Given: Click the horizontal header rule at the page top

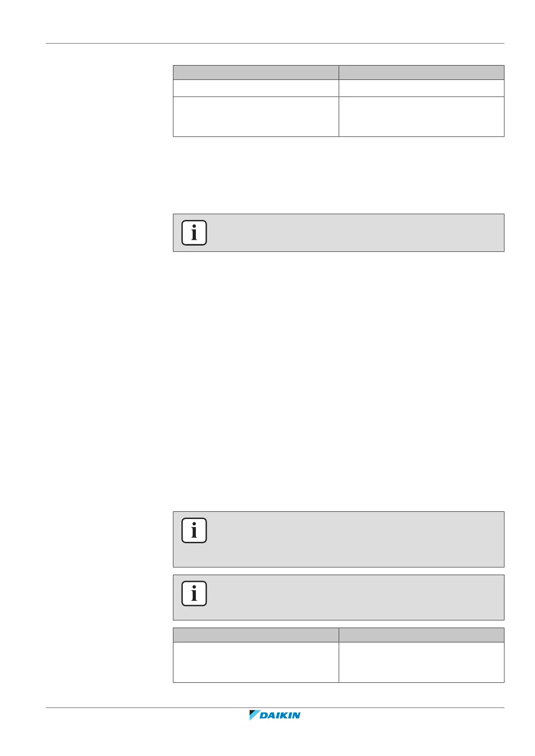Looking at the screenshot, I should (275, 44).
